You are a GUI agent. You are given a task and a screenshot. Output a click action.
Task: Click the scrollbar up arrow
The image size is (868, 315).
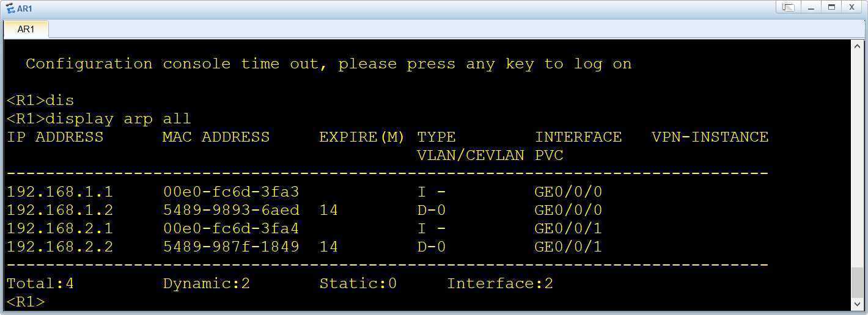click(857, 46)
